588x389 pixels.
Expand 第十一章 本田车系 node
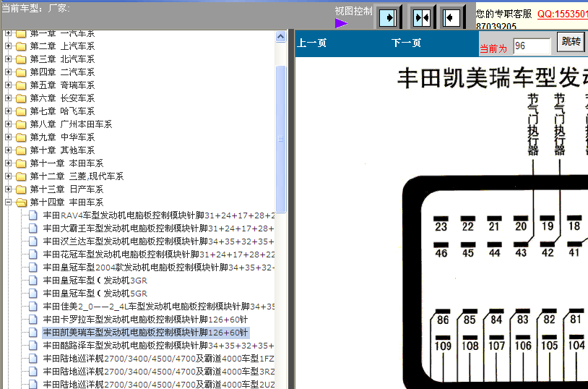click(8, 163)
